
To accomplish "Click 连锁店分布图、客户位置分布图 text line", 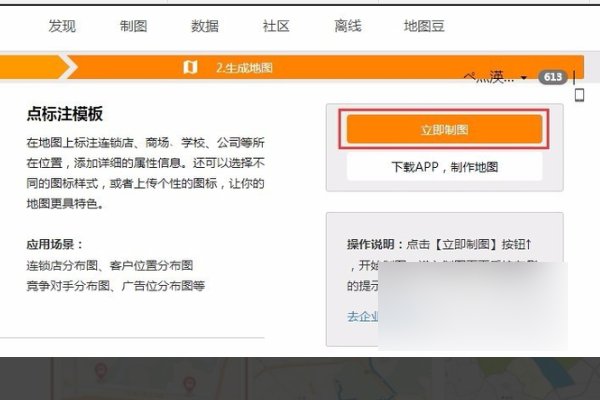I will point(110,265).
